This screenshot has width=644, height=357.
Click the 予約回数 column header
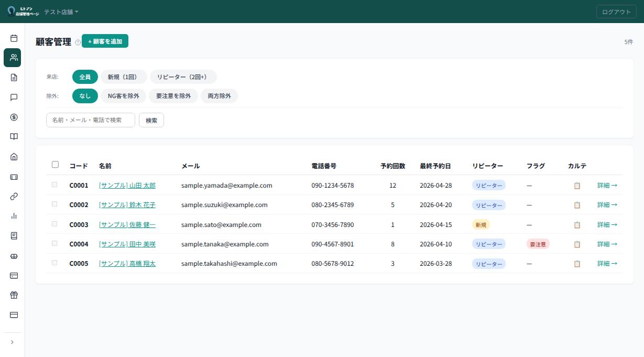tap(393, 166)
